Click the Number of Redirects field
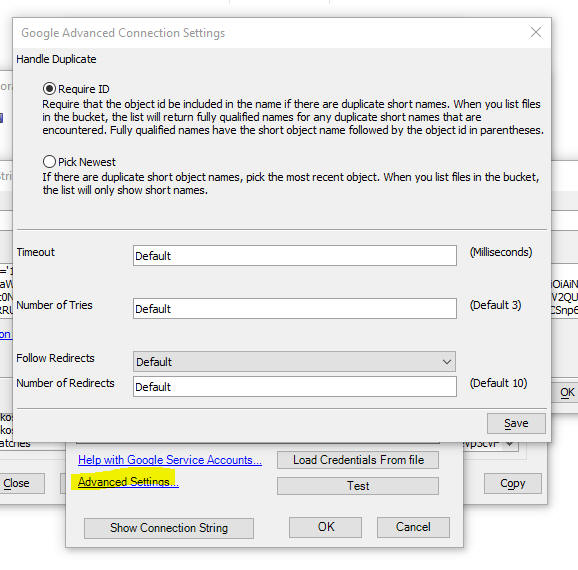This screenshot has width=578, height=570. pos(295,387)
